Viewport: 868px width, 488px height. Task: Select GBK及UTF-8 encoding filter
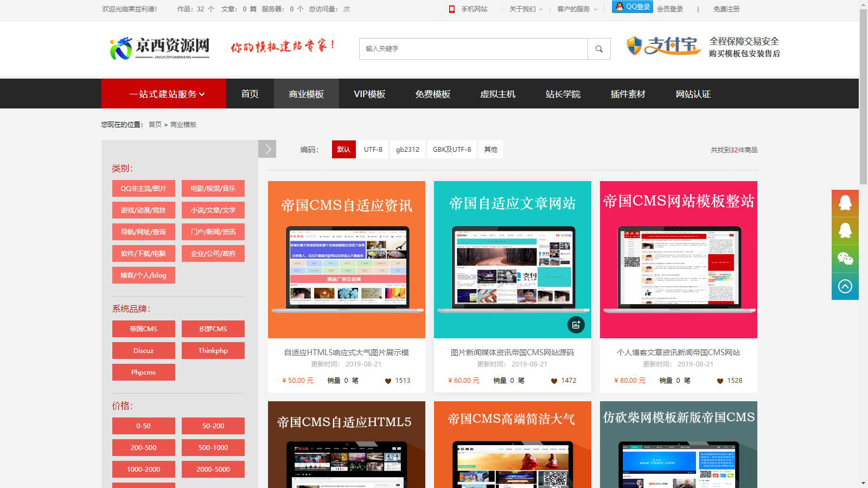(x=452, y=150)
